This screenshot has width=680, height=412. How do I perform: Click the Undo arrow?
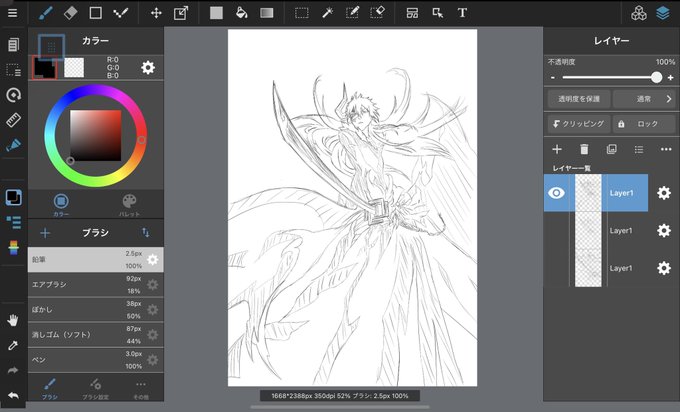click(13, 396)
